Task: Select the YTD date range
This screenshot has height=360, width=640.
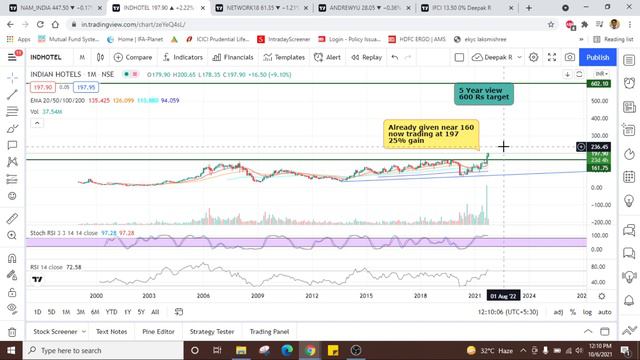Action: [111, 312]
